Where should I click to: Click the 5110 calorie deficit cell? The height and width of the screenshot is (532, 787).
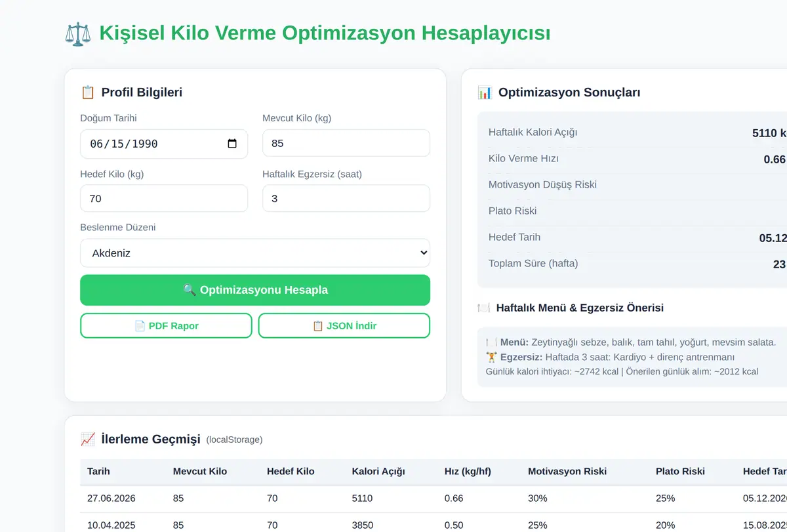click(x=362, y=499)
